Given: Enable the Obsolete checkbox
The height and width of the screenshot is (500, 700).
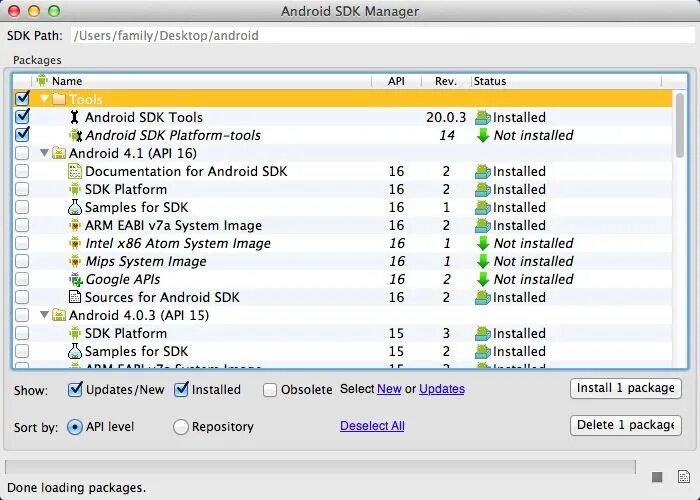Looking at the screenshot, I should click(270, 390).
